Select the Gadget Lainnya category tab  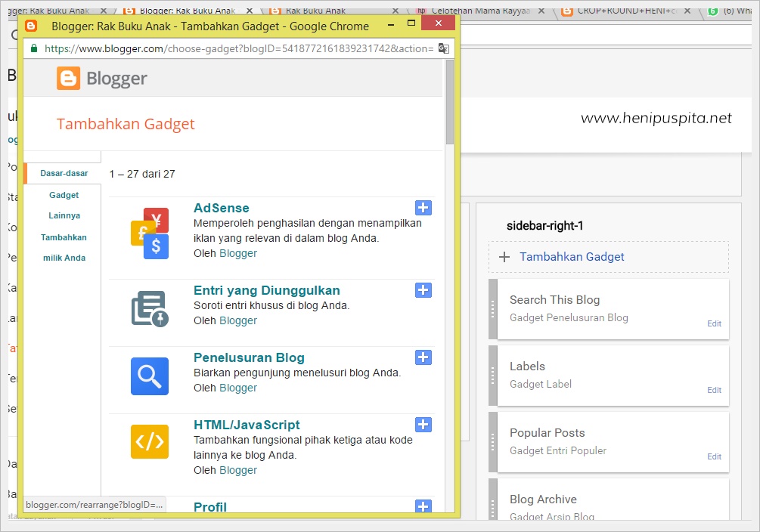tap(64, 206)
